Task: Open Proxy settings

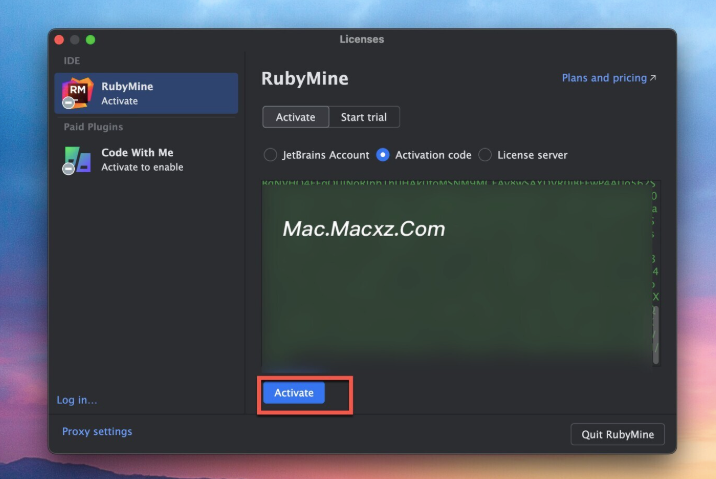Action: click(x=97, y=432)
